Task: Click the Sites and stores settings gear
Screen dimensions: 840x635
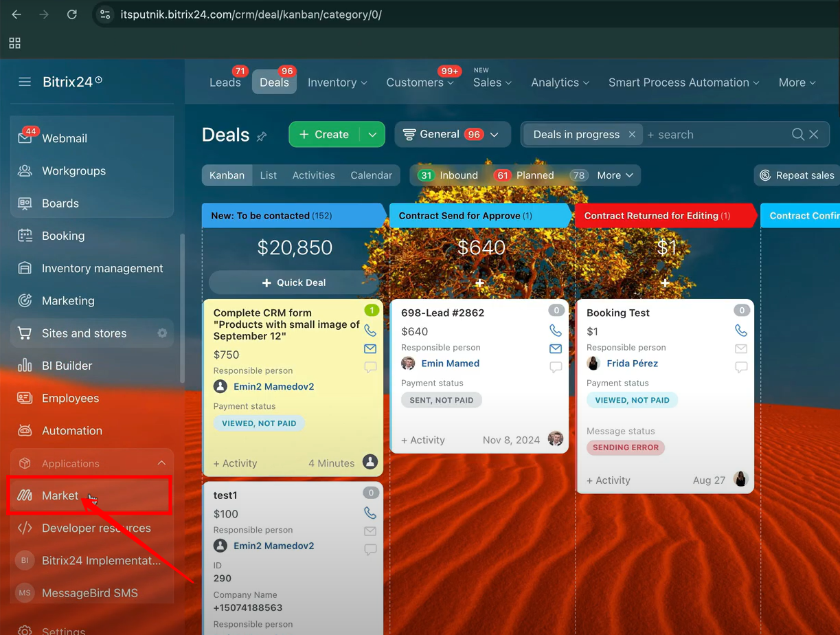Action: point(162,333)
